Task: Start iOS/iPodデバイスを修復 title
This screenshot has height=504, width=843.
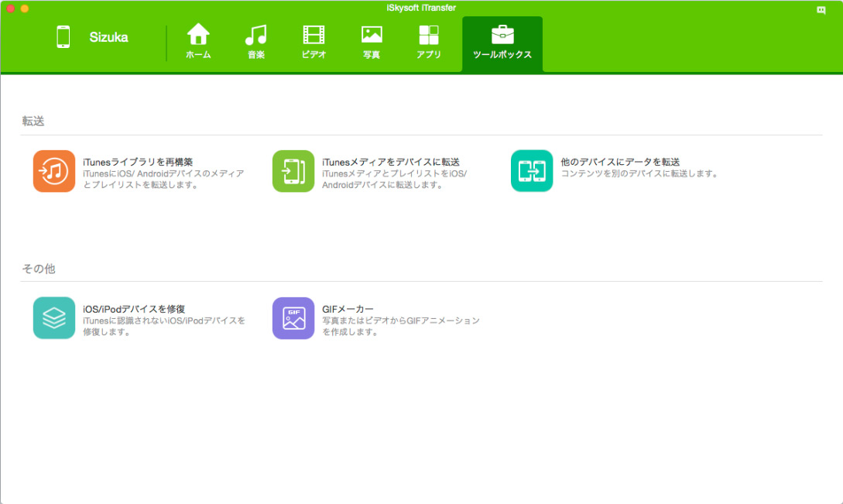Action: click(x=134, y=309)
